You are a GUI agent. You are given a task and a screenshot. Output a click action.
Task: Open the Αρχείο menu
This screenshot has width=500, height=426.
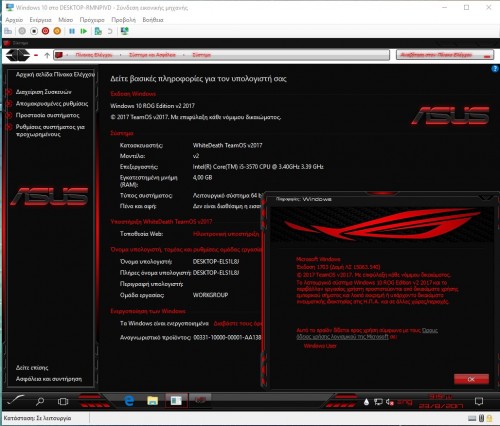click(14, 20)
